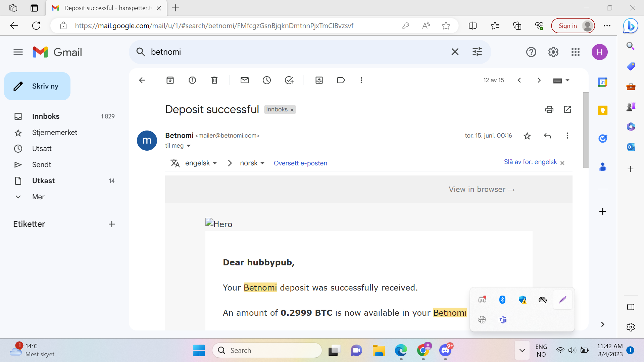Image resolution: width=644 pixels, height=362 pixels.
Task: Mark email as unread
Action: 245,80
